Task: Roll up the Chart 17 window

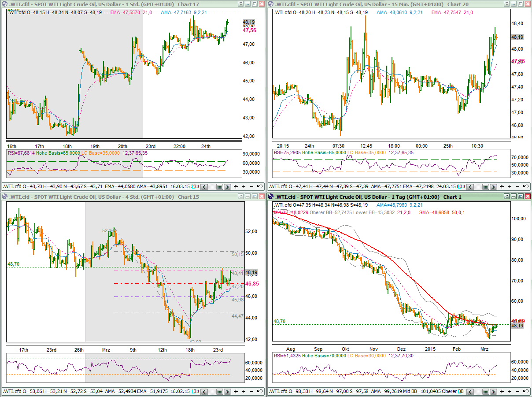Action: point(241,4)
